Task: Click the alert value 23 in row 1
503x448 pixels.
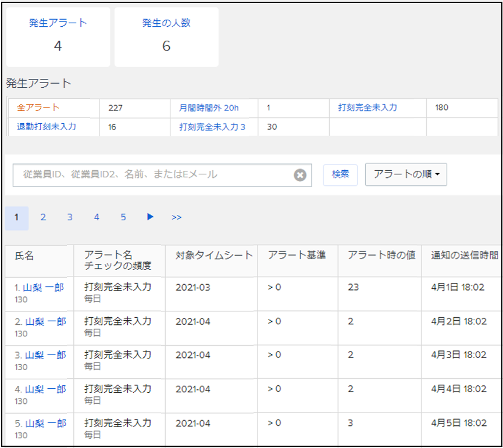Action: pyautogui.click(x=353, y=287)
